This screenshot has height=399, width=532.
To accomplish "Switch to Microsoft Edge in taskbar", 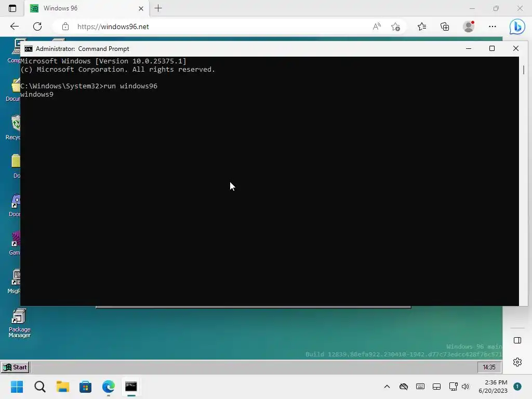I will pos(109,387).
